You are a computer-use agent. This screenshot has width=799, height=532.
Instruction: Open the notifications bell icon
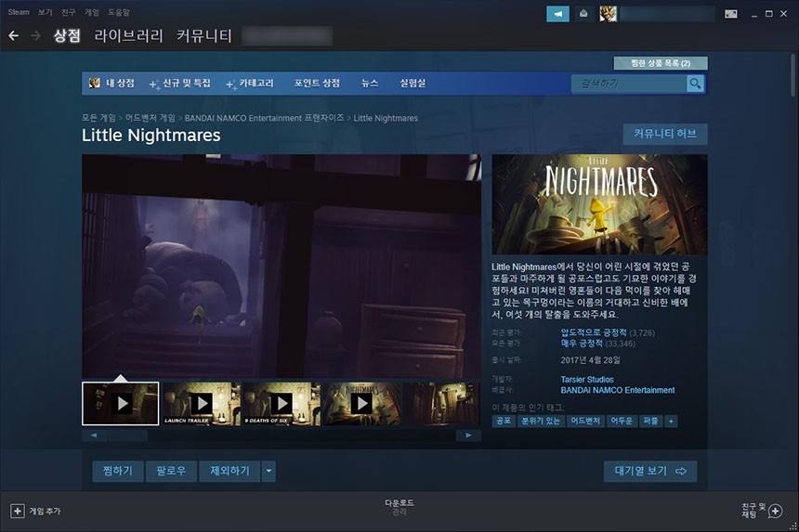583,14
